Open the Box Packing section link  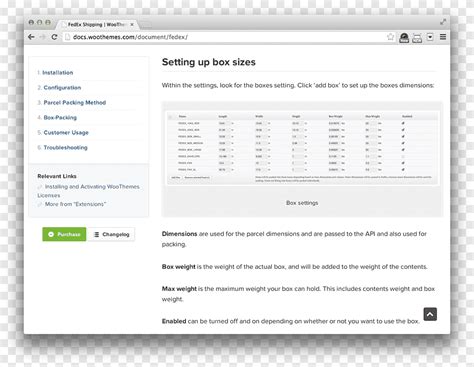(x=60, y=118)
